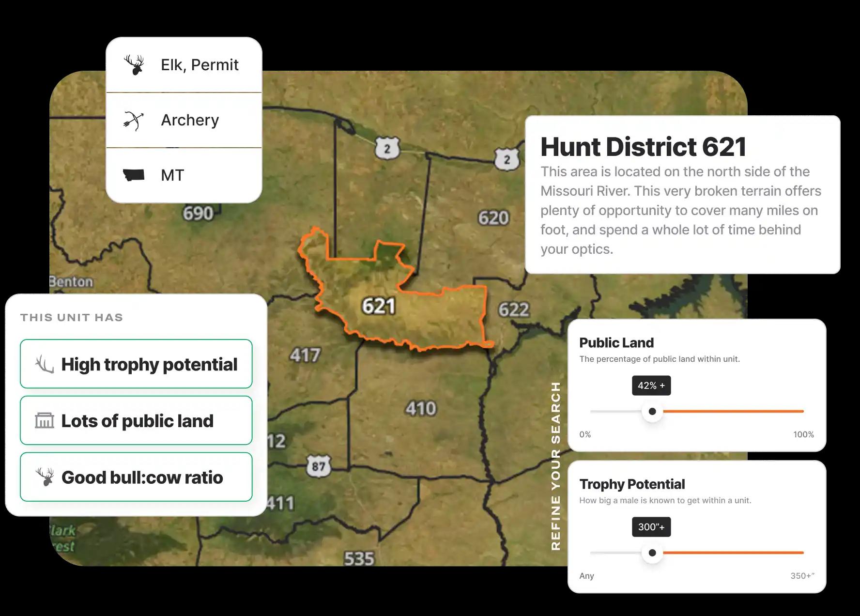Click the 42% public land value badge
Image resolution: width=860 pixels, height=616 pixels.
(651, 385)
